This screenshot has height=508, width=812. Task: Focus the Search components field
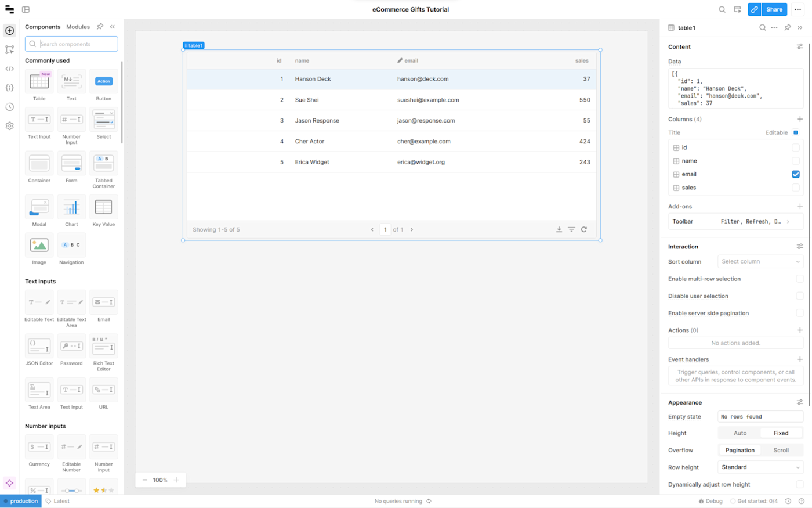coord(71,44)
